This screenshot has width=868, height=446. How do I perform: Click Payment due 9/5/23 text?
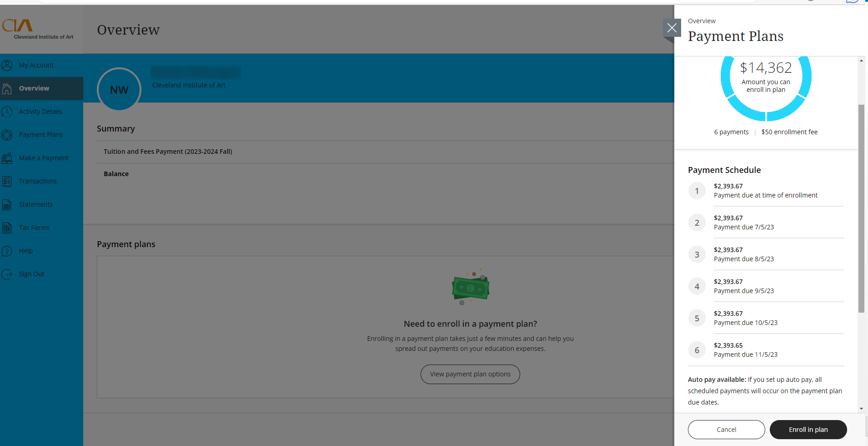click(744, 291)
